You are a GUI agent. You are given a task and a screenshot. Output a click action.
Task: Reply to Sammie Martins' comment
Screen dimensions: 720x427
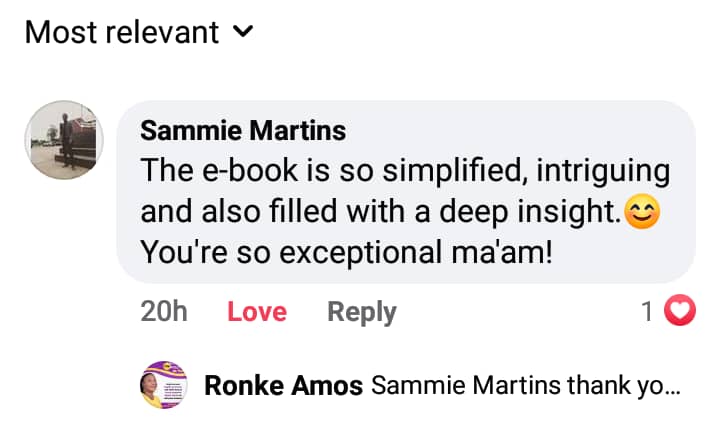[362, 312]
